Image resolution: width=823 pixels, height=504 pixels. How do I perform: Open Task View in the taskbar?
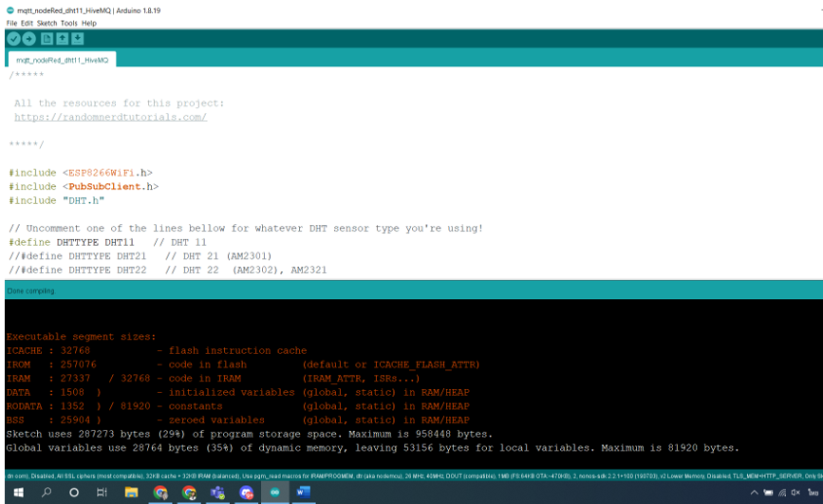click(102, 493)
